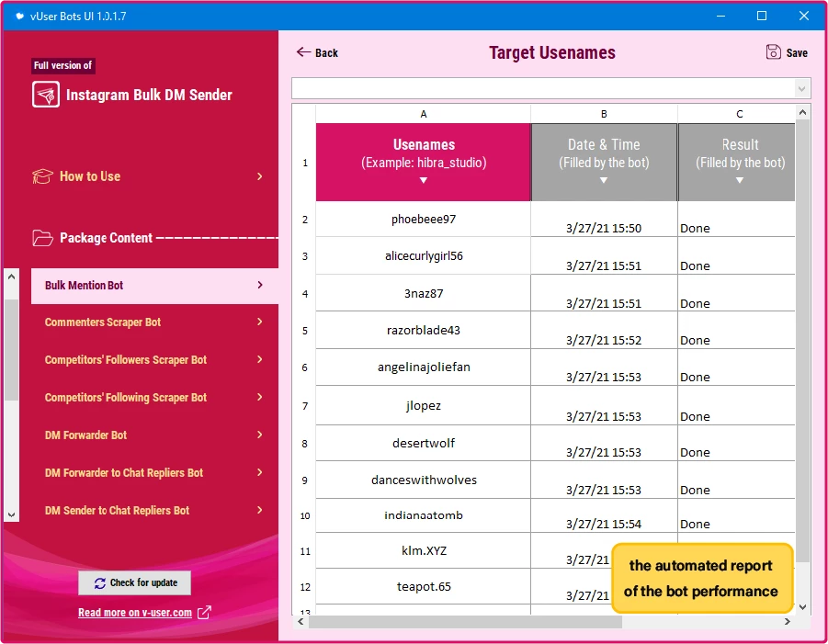Select the alicecurlygirl56 username cell
The image size is (828, 644).
423,256
